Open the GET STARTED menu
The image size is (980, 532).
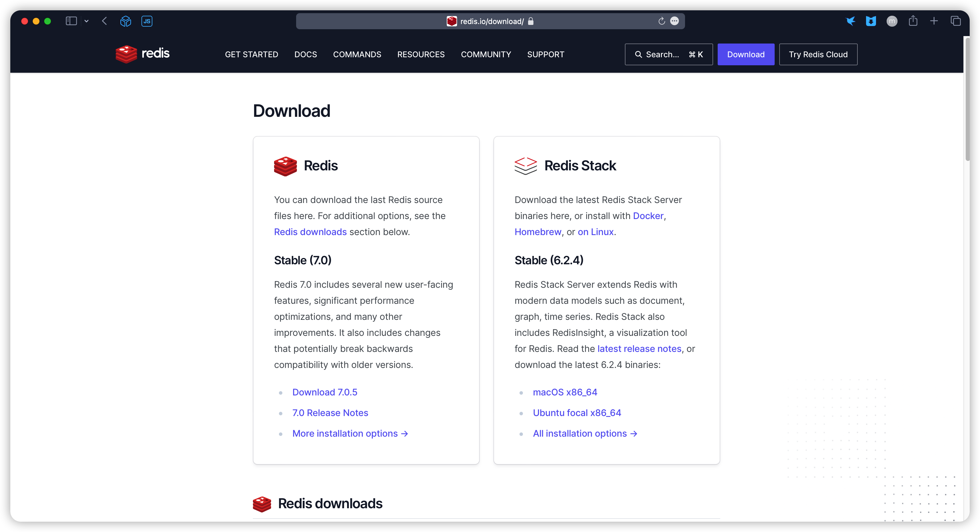point(251,54)
